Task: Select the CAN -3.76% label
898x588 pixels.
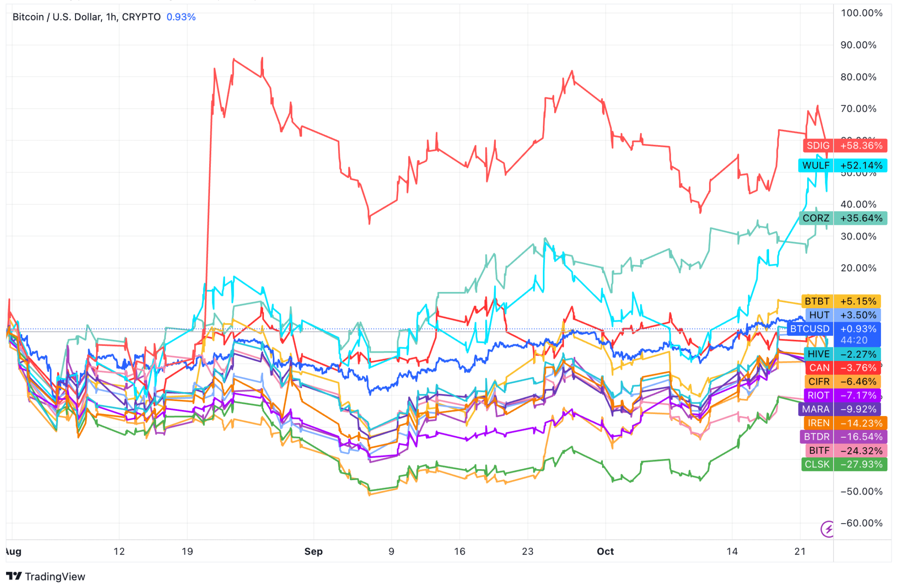Action: (x=843, y=367)
